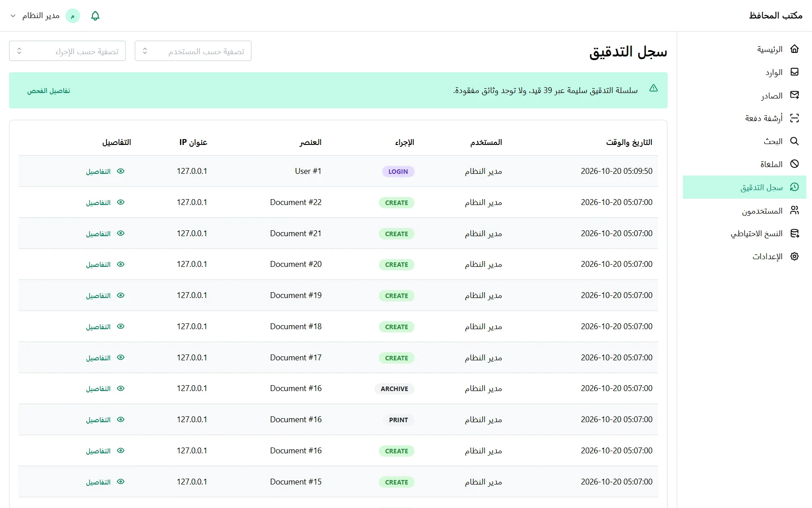Open the مدير النظام user menu chevron
The width and height of the screenshot is (812, 508).
(13, 16)
